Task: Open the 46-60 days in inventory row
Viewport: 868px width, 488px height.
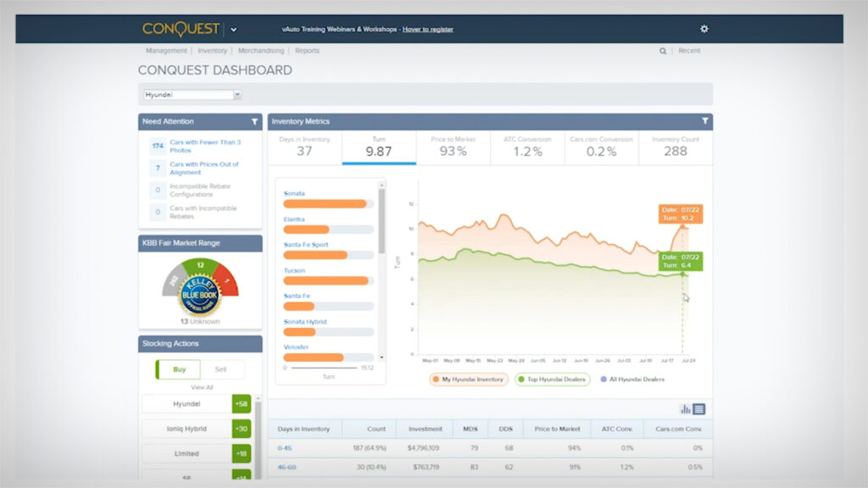Action: pyautogui.click(x=287, y=467)
